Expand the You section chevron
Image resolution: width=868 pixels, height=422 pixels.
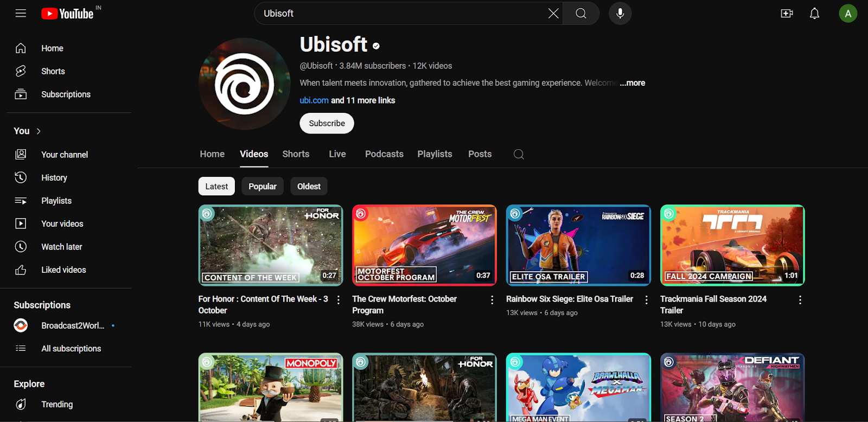tap(39, 131)
